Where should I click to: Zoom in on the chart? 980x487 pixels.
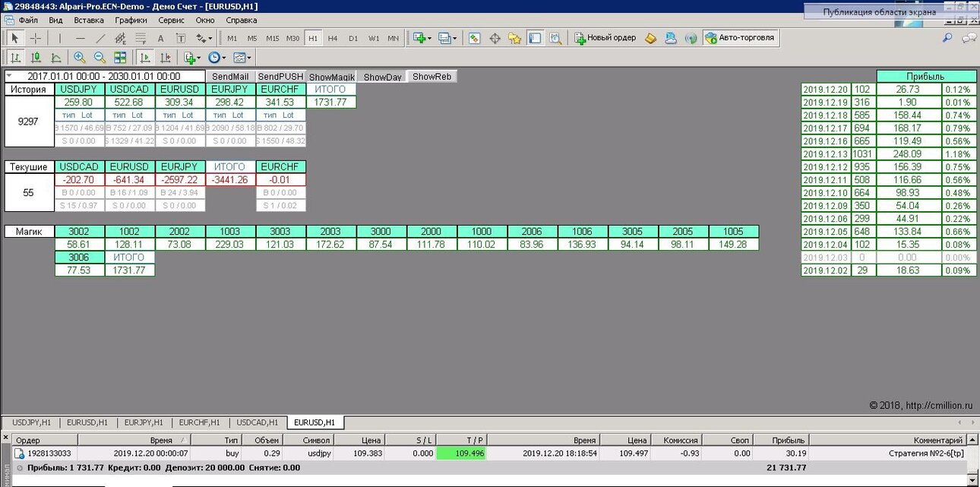point(79,58)
